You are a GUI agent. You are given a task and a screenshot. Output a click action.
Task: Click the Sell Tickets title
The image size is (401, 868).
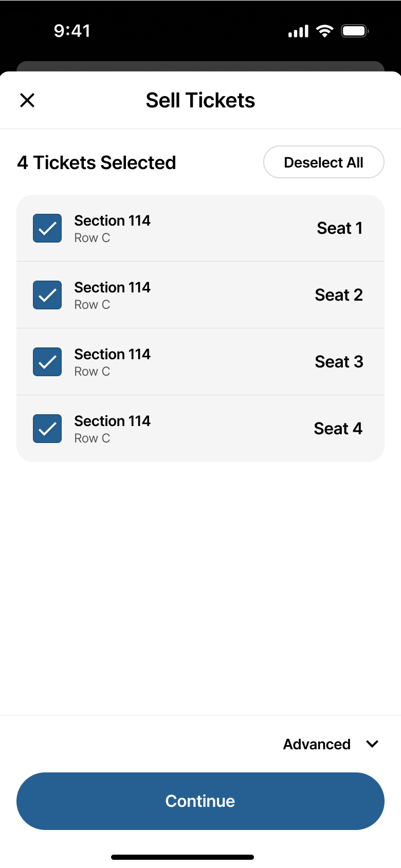(200, 100)
